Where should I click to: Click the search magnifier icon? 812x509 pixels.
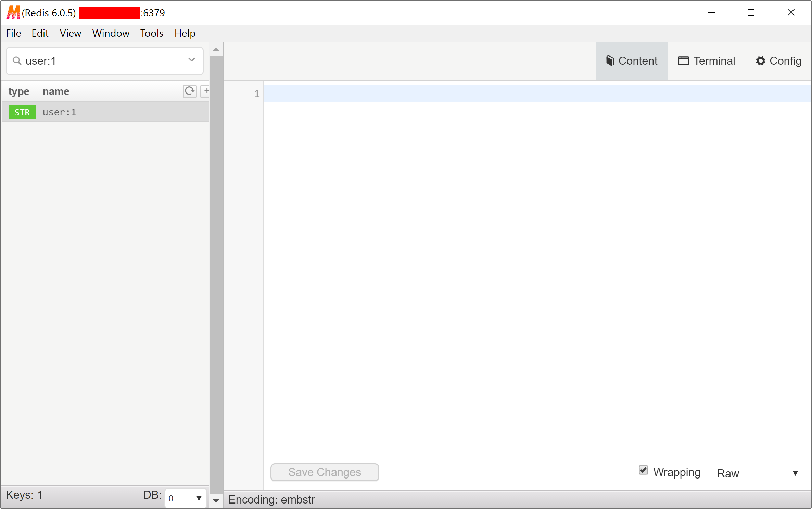tap(17, 61)
